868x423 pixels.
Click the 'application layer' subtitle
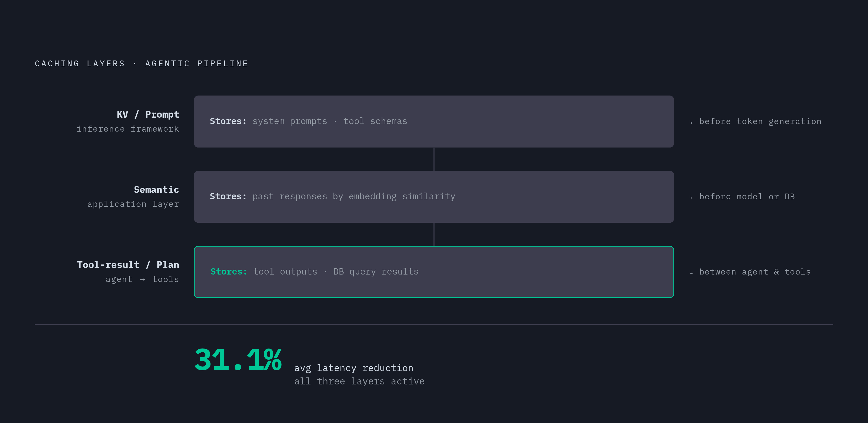click(133, 204)
